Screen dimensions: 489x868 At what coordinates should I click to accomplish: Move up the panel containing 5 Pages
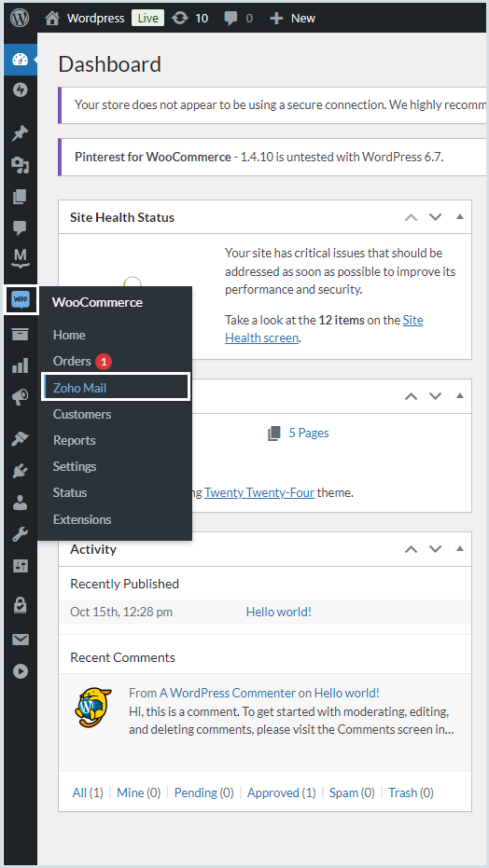click(x=411, y=396)
